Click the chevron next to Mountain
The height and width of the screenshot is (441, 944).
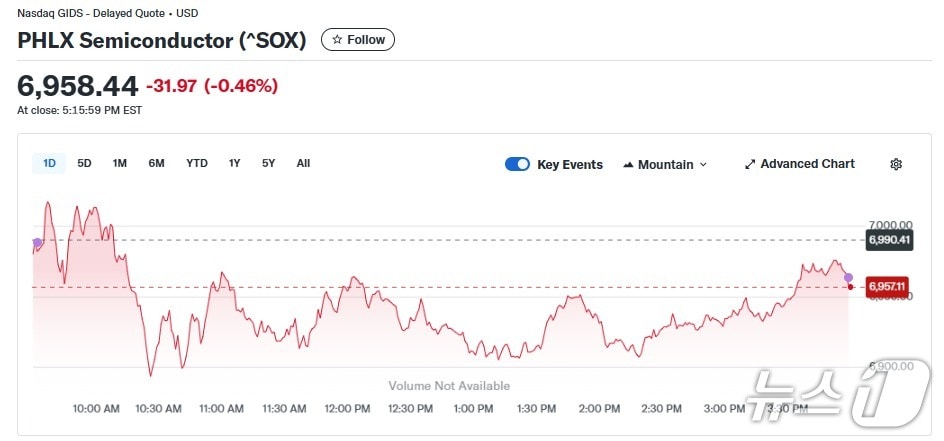point(703,165)
